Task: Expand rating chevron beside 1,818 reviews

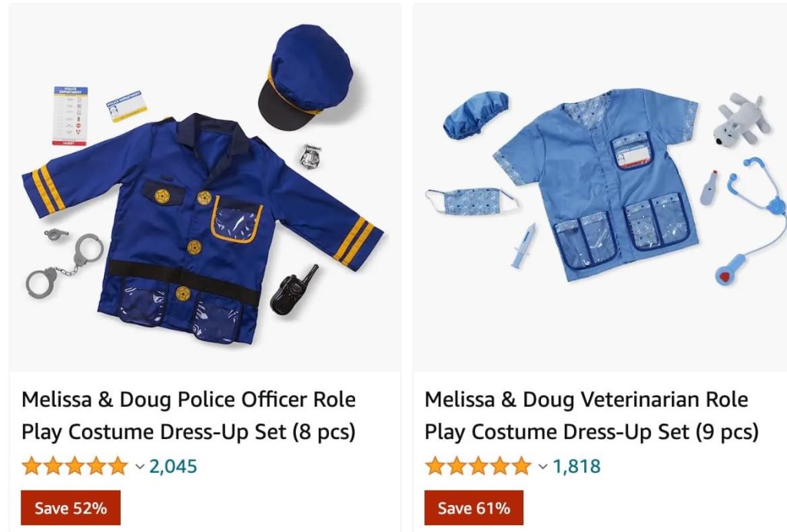Action: pos(543,466)
